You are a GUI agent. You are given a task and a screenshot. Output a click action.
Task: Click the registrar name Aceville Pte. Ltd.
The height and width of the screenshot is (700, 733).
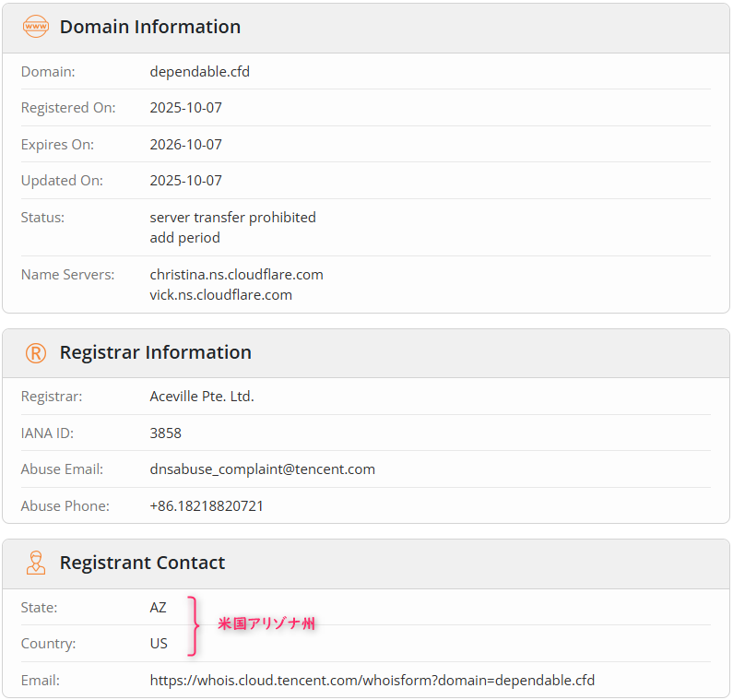[201, 397]
